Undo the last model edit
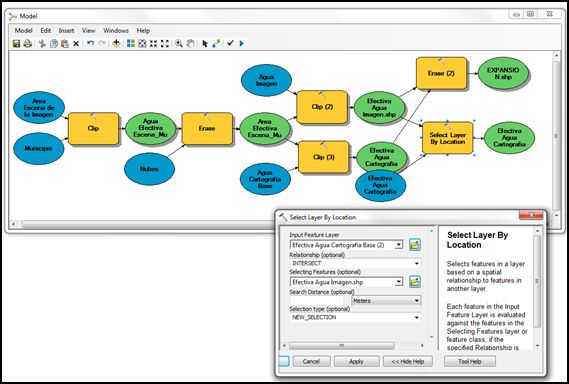The height and width of the screenshot is (384, 569). pos(90,44)
